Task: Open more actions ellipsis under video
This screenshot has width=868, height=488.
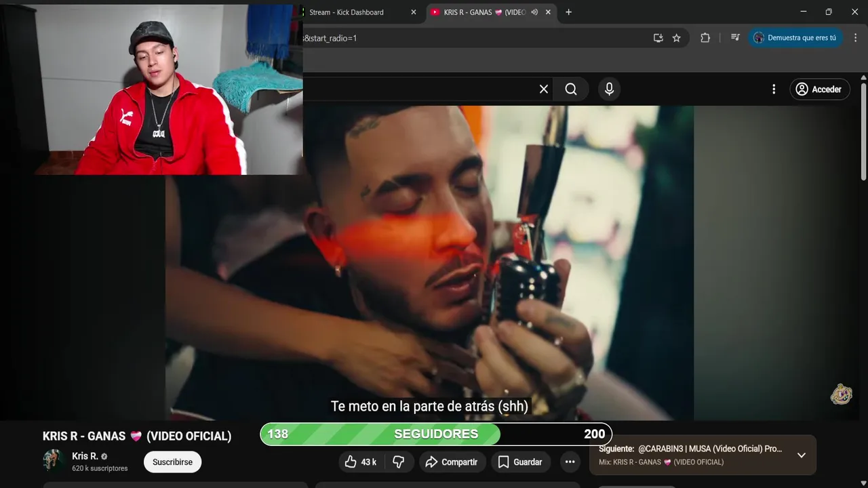Action: pos(570,462)
